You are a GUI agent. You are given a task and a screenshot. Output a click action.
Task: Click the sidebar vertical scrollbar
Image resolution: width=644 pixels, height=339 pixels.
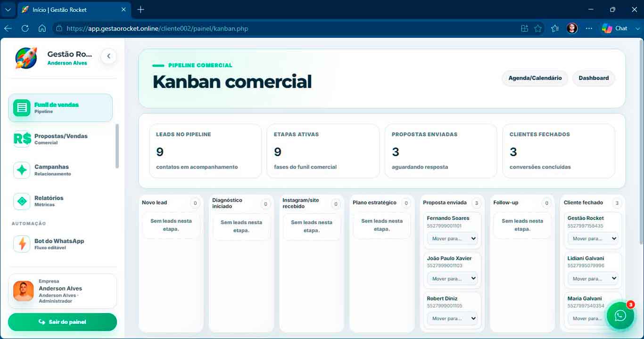click(x=117, y=146)
